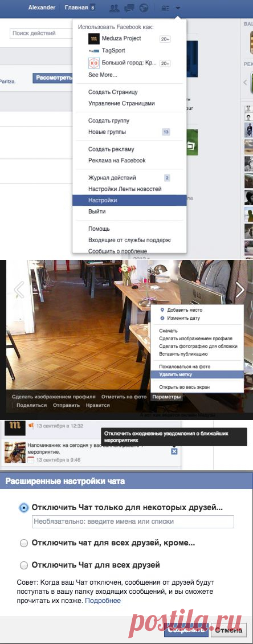Select Отключить Чат только для некоторых друзей
This screenshot has width=253, height=644.
pos(24,508)
